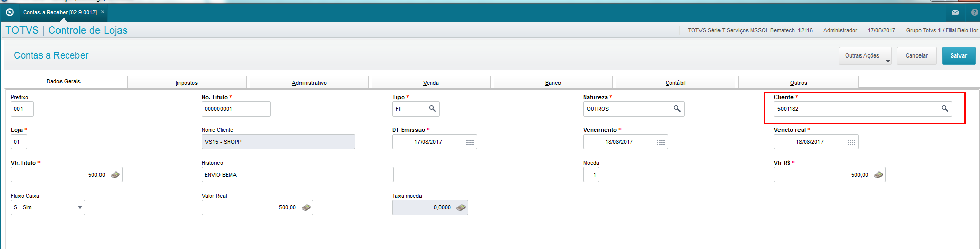
Task: Click the Tipo field search magnifier
Action: tap(432, 109)
